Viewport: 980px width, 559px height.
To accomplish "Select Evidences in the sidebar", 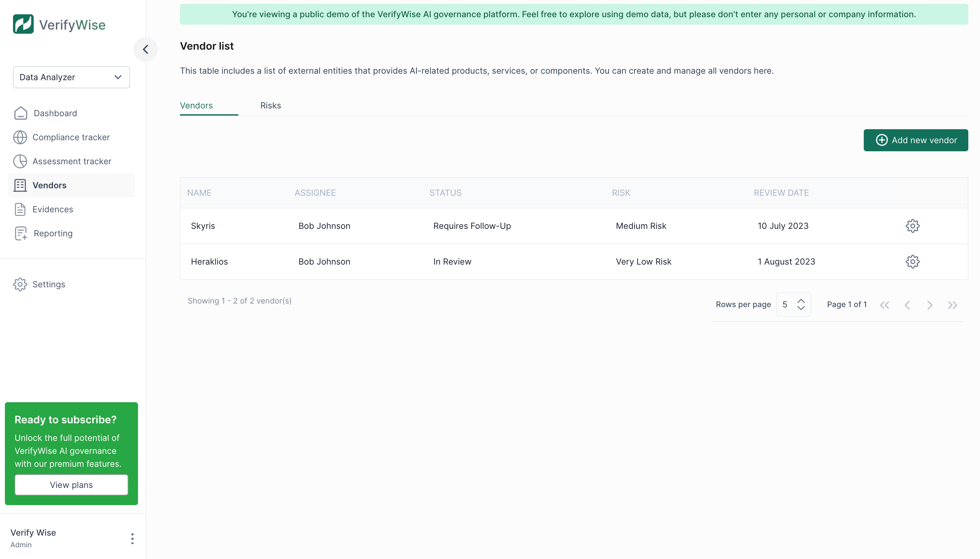I will [x=53, y=209].
